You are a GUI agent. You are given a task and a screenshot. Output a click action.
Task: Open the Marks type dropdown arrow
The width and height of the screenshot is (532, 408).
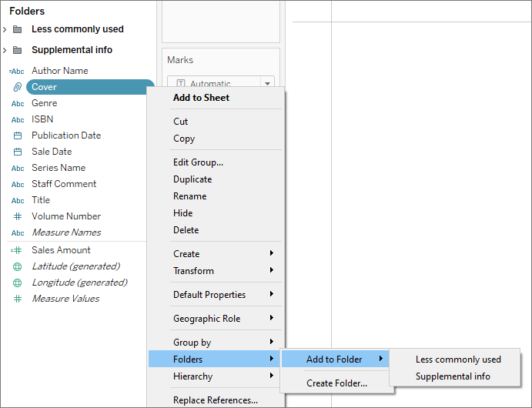(x=267, y=83)
